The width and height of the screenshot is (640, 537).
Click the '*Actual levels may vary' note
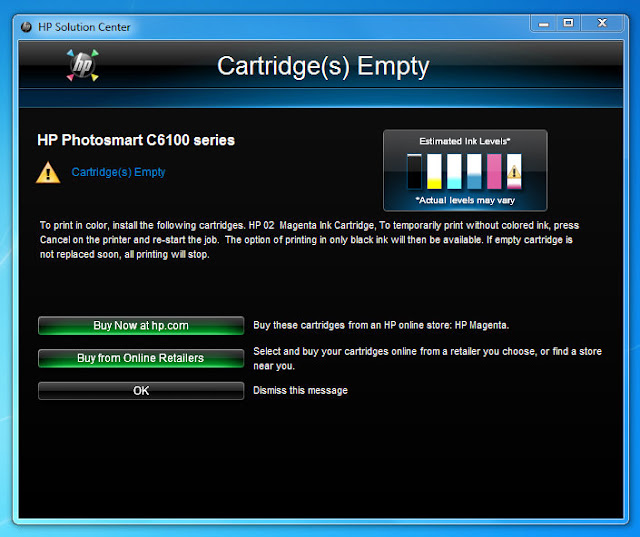[x=465, y=200]
